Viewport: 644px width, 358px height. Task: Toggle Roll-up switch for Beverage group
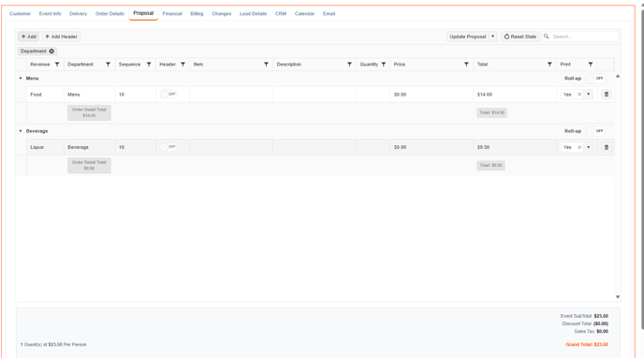(595, 131)
